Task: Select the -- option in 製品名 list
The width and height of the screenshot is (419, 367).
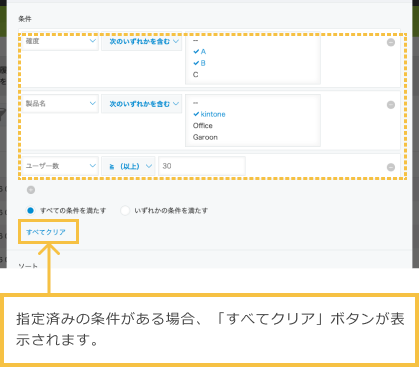Action: (195, 103)
